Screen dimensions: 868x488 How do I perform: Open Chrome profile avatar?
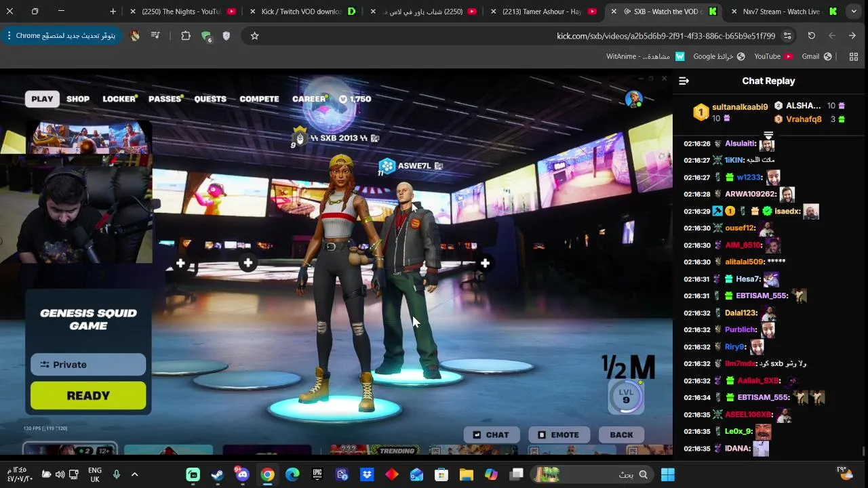(x=135, y=35)
